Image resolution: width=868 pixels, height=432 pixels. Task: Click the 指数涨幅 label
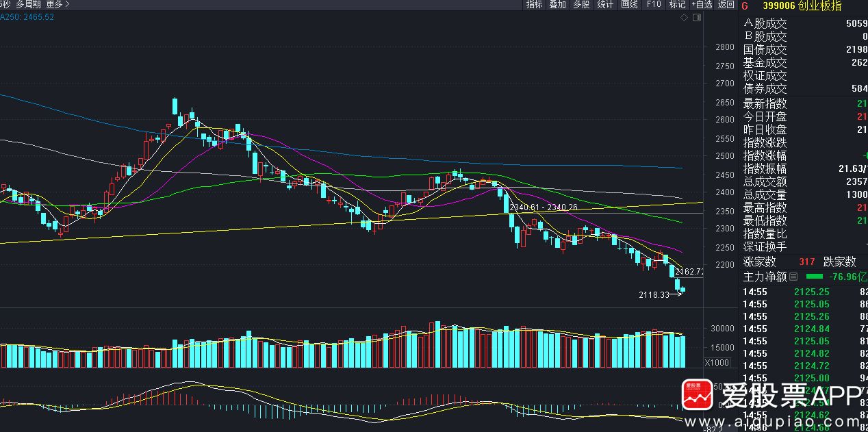(765, 155)
